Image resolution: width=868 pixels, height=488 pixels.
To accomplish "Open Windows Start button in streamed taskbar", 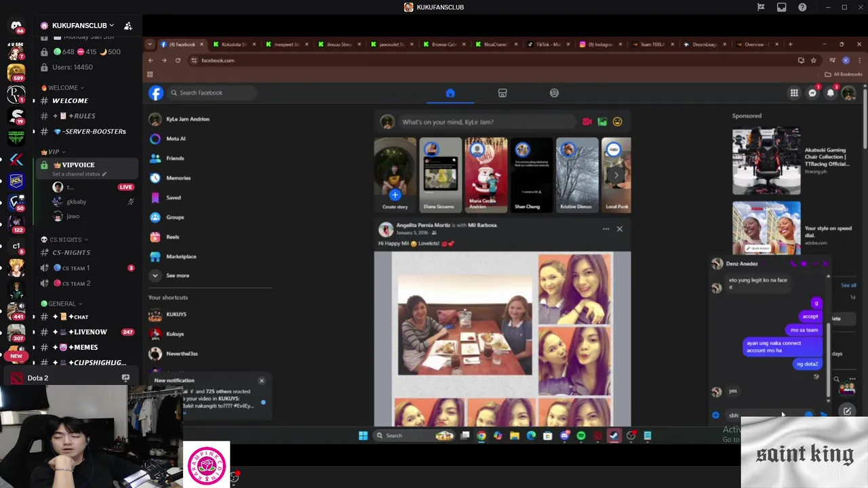I will point(363,436).
